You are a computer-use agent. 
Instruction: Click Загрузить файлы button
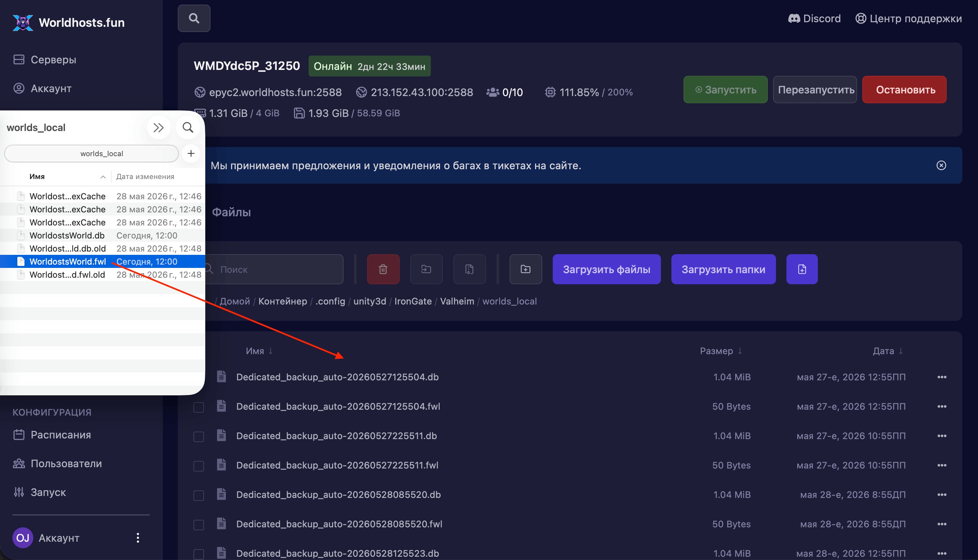607,269
